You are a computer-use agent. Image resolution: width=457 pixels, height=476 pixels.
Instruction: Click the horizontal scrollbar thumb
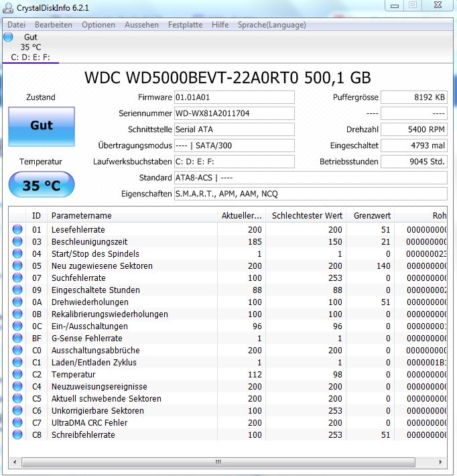coord(218,462)
